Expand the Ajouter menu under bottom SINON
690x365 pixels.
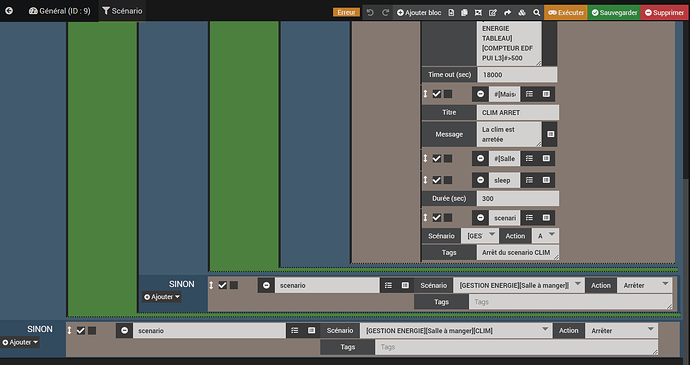20,342
